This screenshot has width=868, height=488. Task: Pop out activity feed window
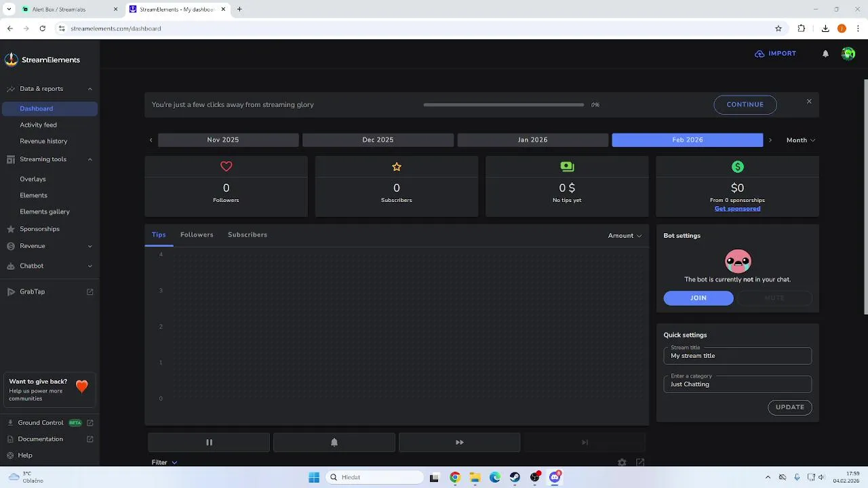point(640,462)
